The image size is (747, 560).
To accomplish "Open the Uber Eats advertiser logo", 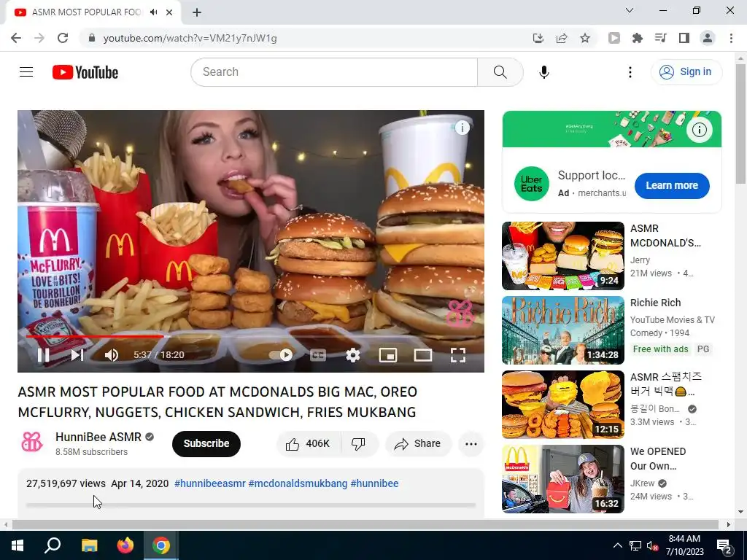I will pyautogui.click(x=531, y=184).
